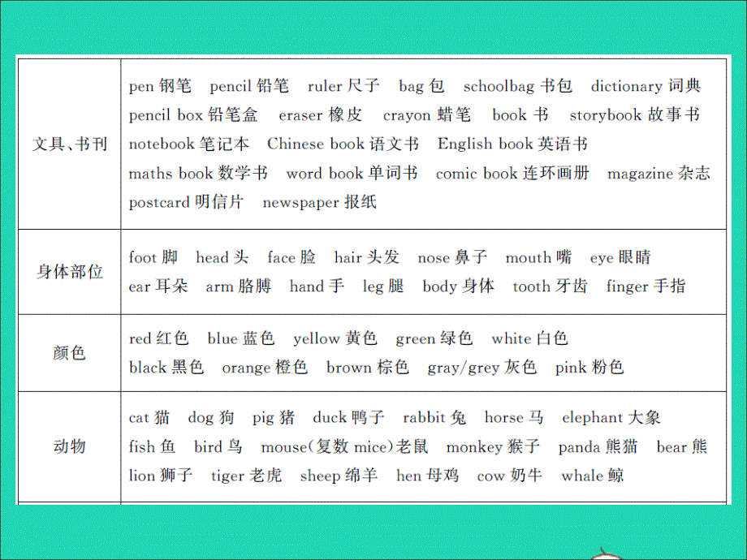Select "gray/grey 灰色" in the colors row
The width and height of the screenshot is (747, 560).
[481, 368]
